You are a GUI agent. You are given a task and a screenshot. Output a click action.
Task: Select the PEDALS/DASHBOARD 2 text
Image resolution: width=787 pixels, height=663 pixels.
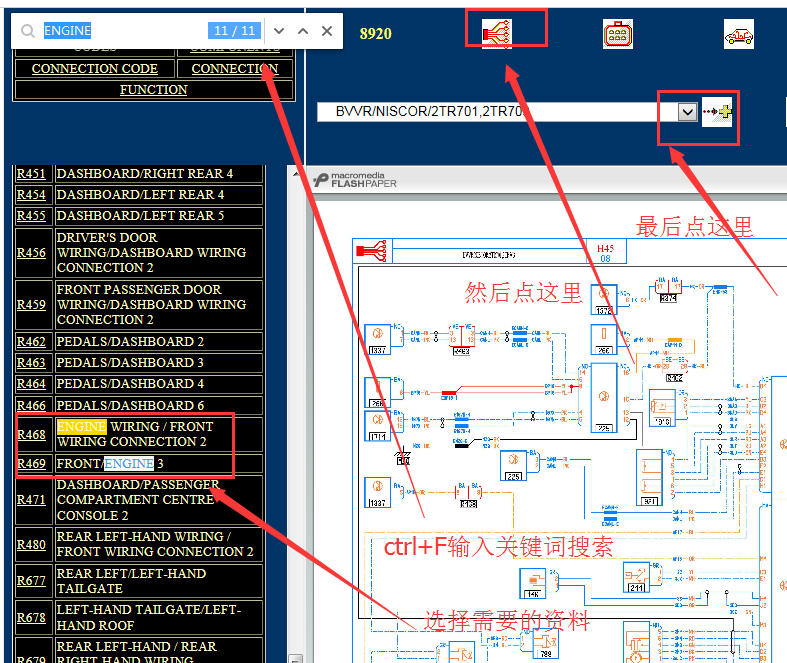[130, 342]
